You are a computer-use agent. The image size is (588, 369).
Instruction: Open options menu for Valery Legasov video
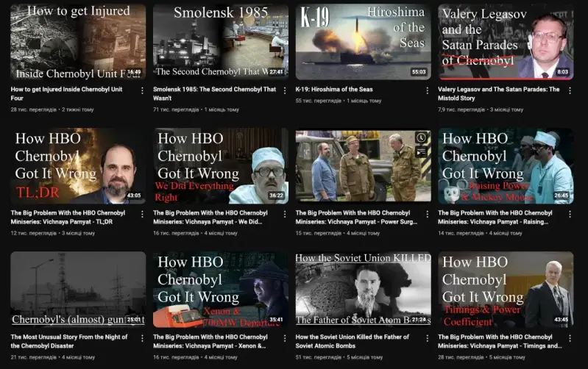570,90
